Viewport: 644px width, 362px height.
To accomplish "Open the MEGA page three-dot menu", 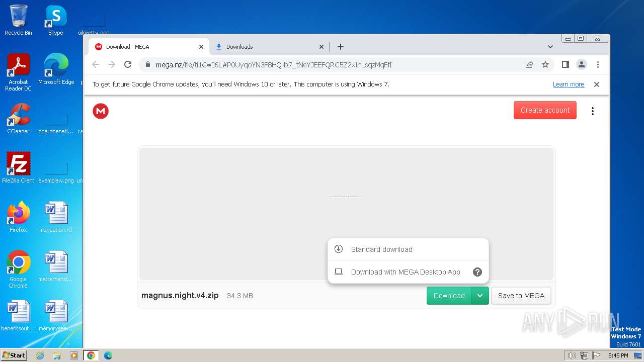I will [593, 111].
